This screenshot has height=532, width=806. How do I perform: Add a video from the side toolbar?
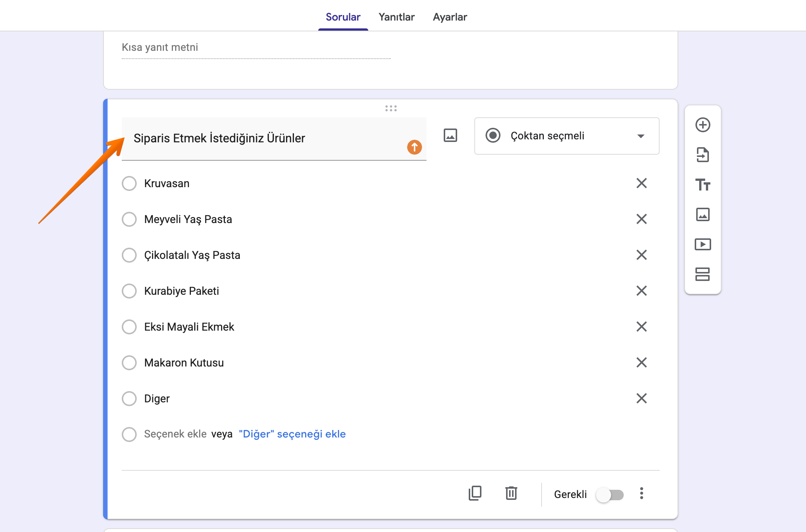pyautogui.click(x=703, y=244)
